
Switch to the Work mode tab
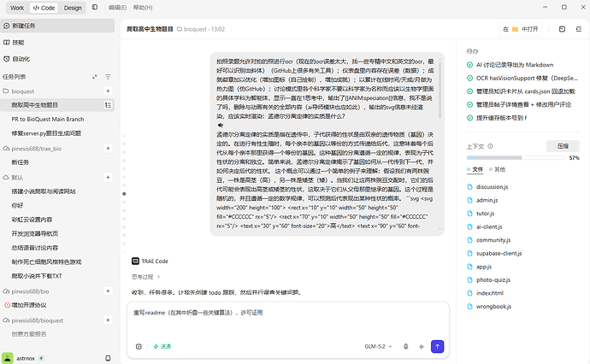pos(17,8)
